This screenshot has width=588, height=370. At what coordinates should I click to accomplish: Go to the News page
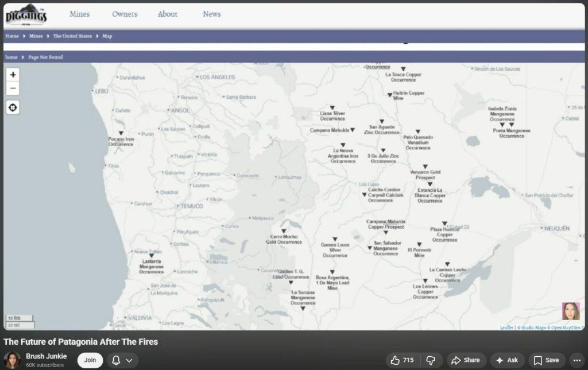211,14
